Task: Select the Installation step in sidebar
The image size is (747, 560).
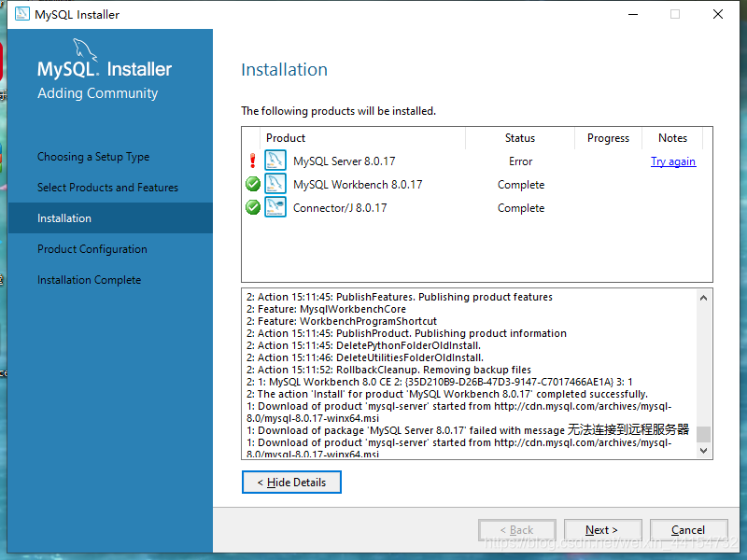Action: click(110, 218)
